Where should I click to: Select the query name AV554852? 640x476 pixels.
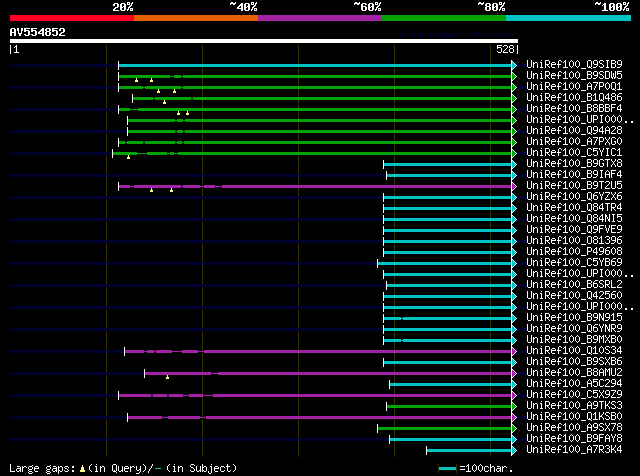(38, 32)
